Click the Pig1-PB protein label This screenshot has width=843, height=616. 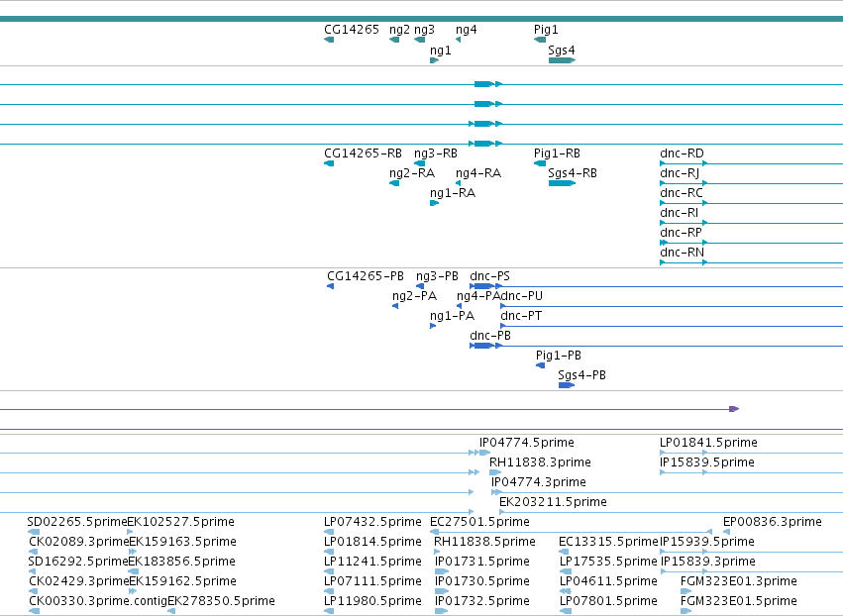(x=559, y=356)
